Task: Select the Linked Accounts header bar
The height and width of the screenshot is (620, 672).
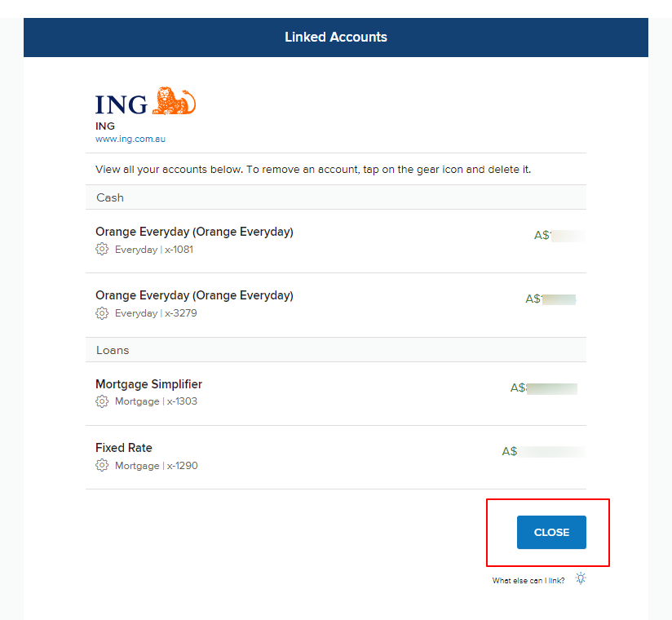Action: click(336, 37)
